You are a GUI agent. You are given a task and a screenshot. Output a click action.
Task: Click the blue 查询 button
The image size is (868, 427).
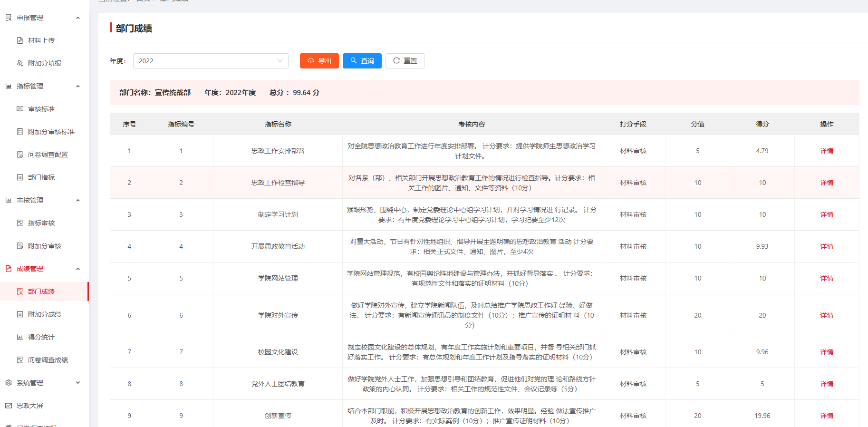point(362,61)
